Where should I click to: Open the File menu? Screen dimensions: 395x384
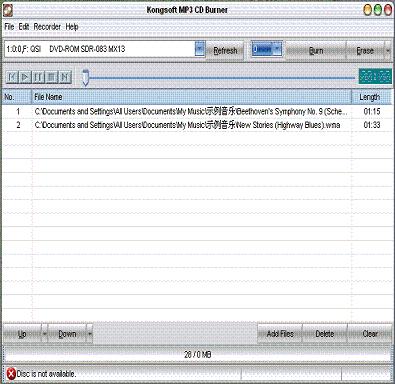point(9,27)
